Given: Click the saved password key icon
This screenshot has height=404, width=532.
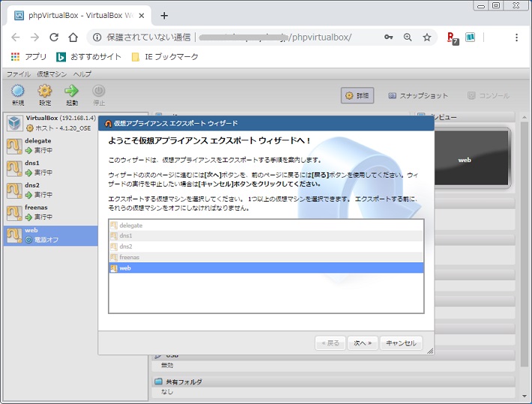Looking at the screenshot, I should pyautogui.click(x=388, y=37).
